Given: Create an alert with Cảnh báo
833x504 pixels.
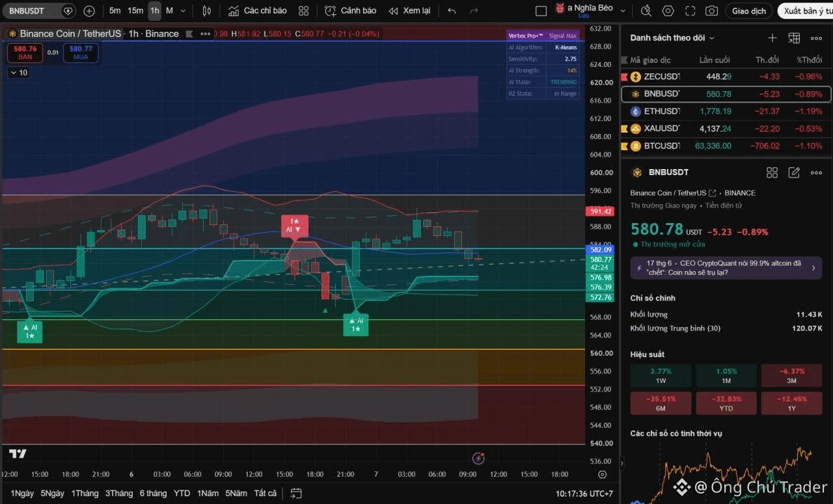Looking at the screenshot, I should pyautogui.click(x=350, y=11).
